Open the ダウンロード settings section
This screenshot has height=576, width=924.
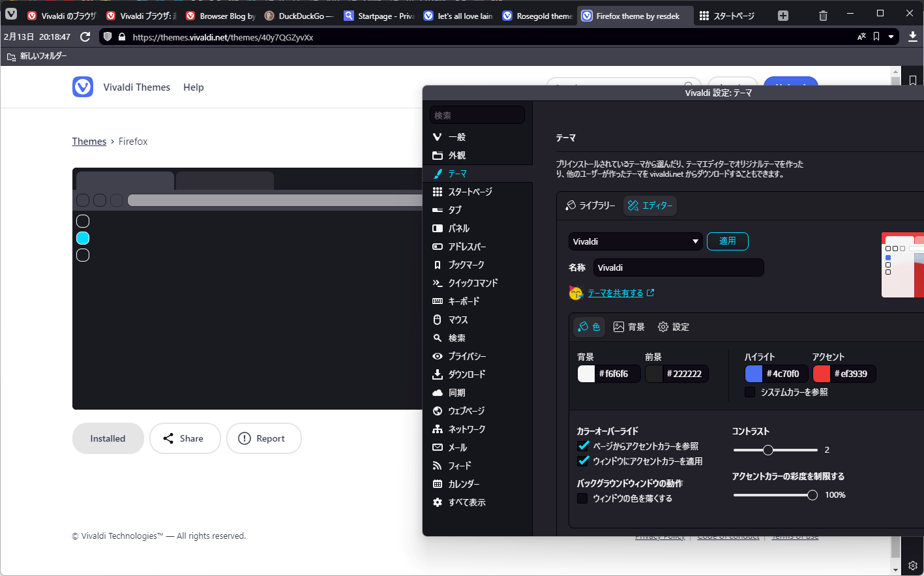(477, 374)
